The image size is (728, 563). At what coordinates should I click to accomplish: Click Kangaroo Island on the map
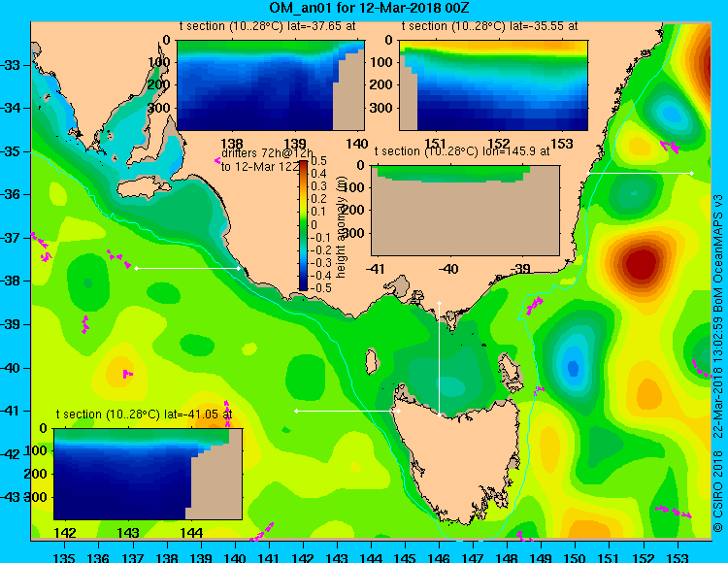click(x=144, y=187)
